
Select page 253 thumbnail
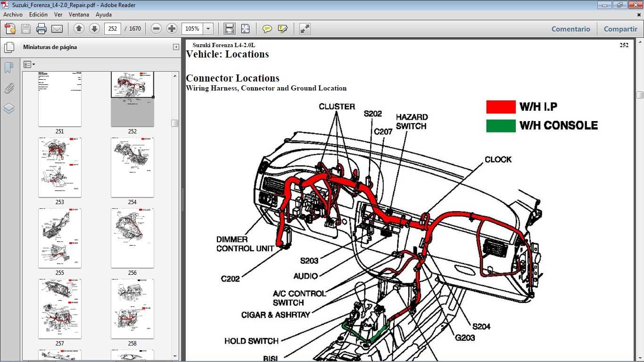(60, 167)
